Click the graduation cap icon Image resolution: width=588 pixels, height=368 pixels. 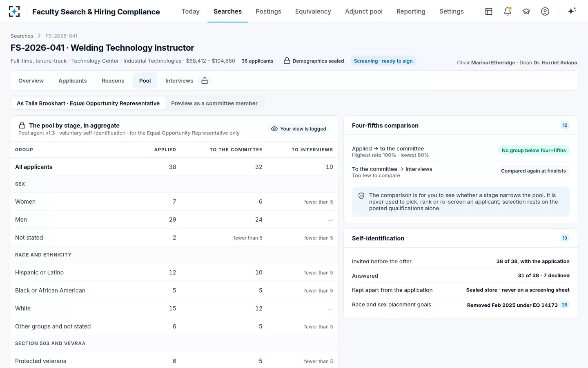[x=526, y=11]
